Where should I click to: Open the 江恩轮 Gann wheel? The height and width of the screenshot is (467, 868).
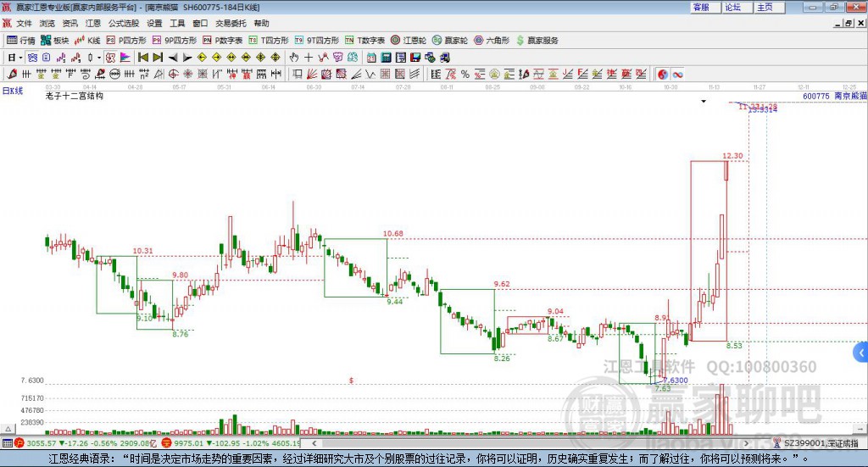pos(409,41)
